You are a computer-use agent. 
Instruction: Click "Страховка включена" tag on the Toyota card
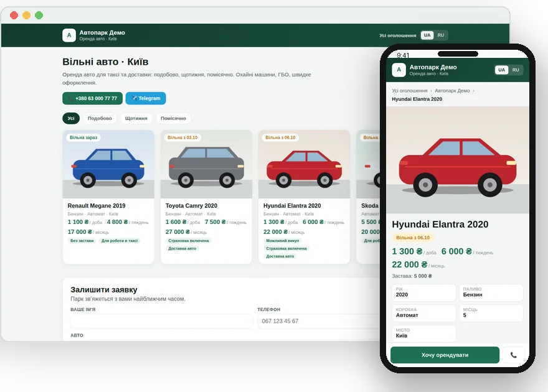click(189, 241)
